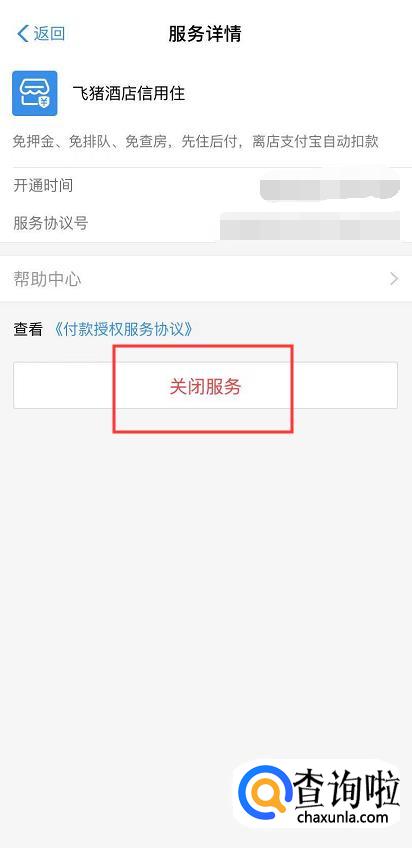412x848 pixels.
Task: Select the 飞猪酒店信用住 service name text
Action: tap(129, 94)
